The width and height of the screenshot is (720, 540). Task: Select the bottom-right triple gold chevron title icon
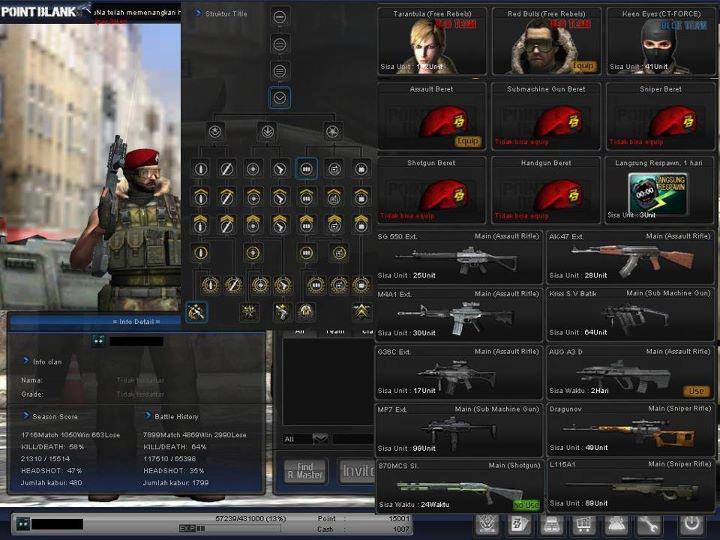pos(361,312)
